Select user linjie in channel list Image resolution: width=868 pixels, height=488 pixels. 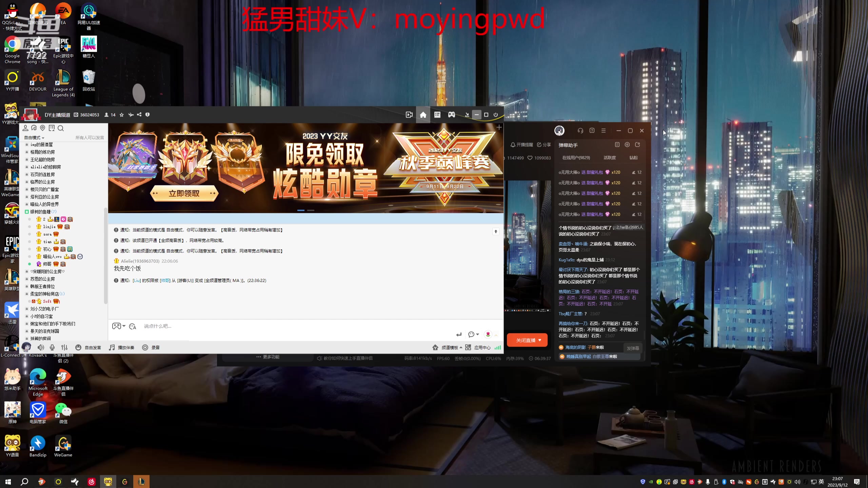(x=49, y=227)
